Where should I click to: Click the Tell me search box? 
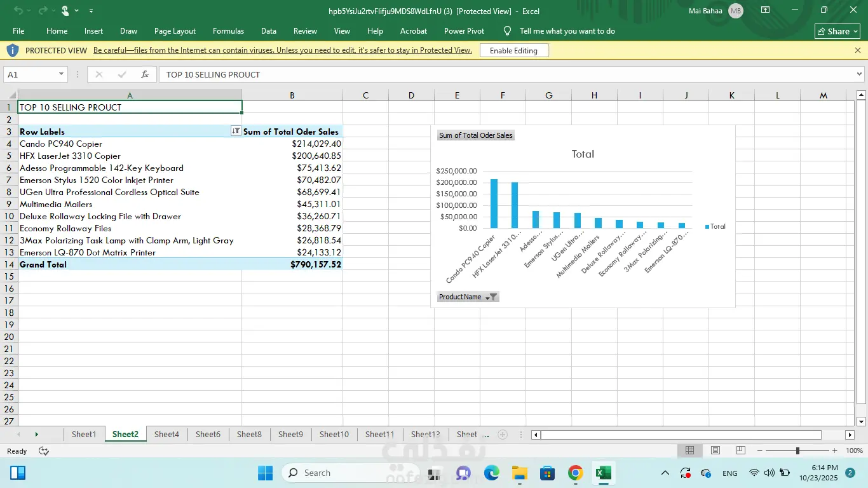(567, 31)
